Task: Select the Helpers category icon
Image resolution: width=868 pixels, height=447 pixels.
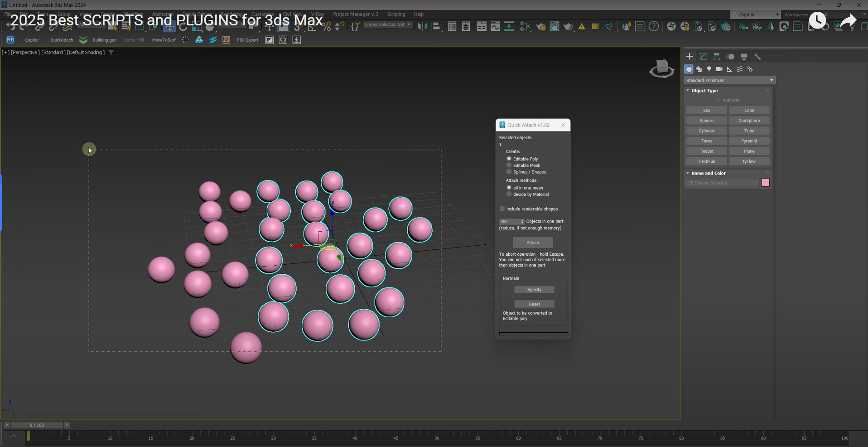Action: (729, 69)
